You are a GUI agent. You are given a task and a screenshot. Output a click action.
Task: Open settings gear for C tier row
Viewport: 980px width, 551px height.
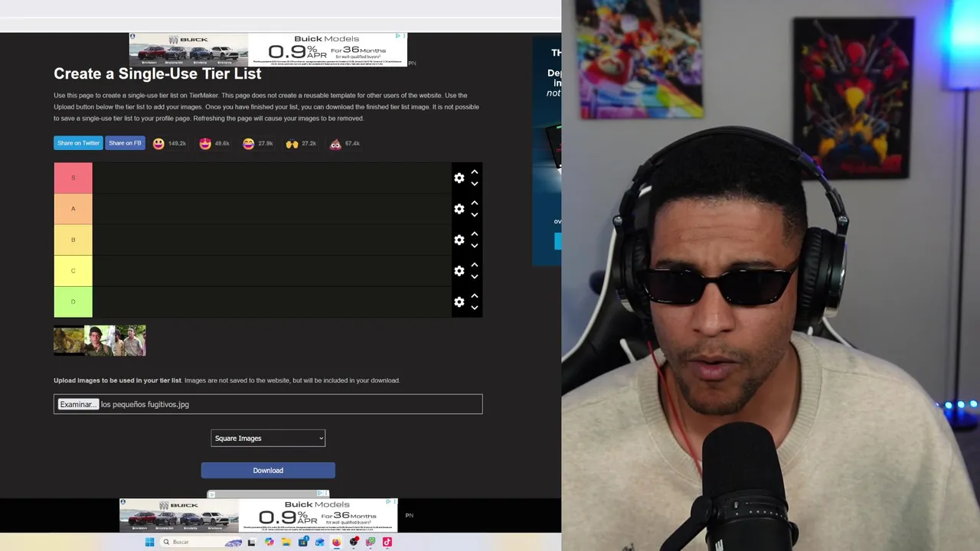459,271
